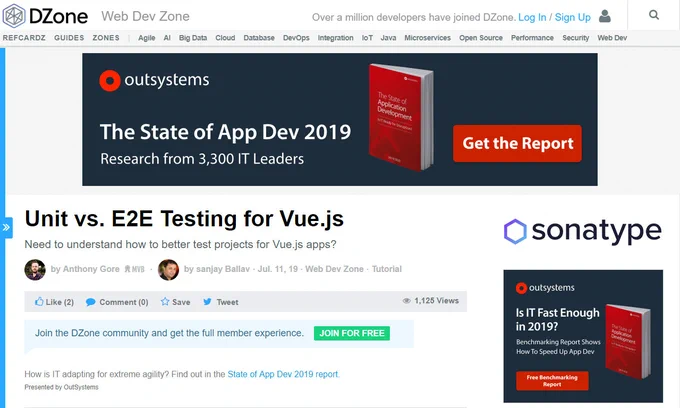Click the 1,125 Views text

tap(436, 300)
